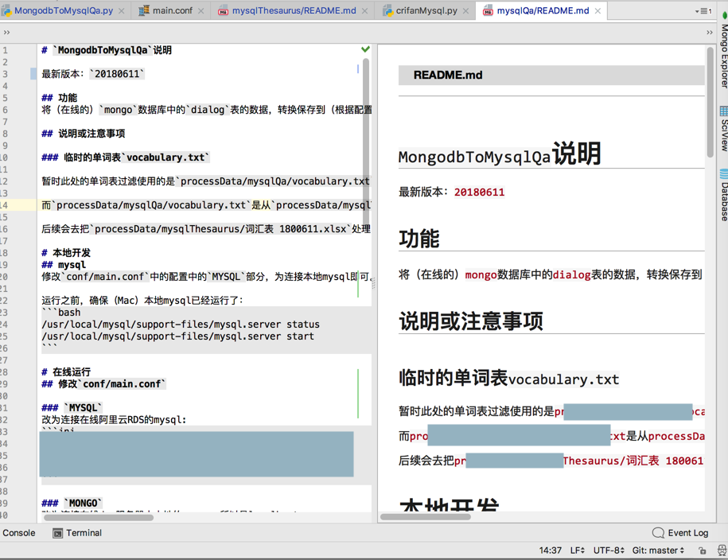Click the '### `MYSQL`' heading line
Viewport: 728px width, 560px height.
[x=72, y=408]
